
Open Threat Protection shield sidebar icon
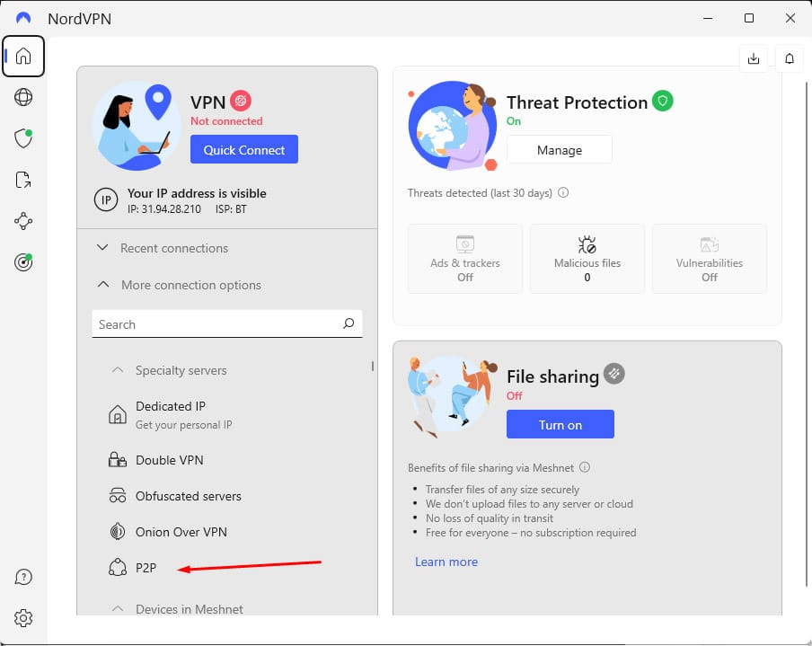23,138
